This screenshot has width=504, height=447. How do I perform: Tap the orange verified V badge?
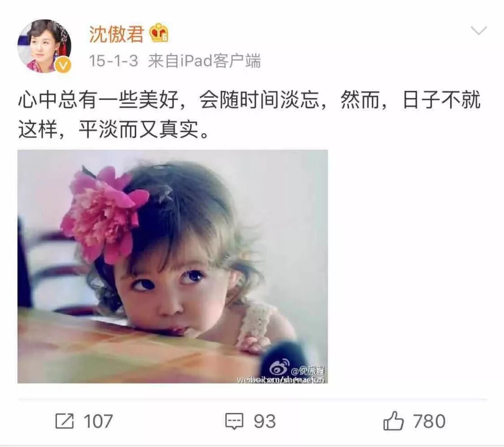63,65
